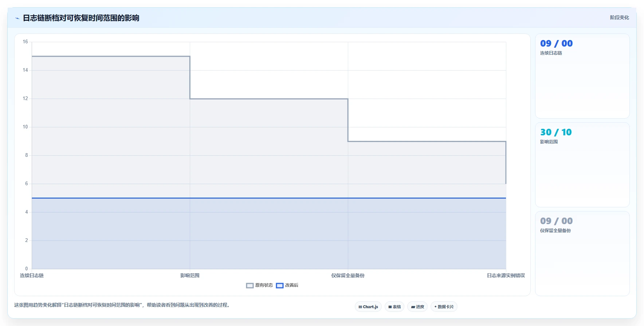Click the trend icon beside the chart title
This screenshot has height=326, width=644.
tap(17, 18)
